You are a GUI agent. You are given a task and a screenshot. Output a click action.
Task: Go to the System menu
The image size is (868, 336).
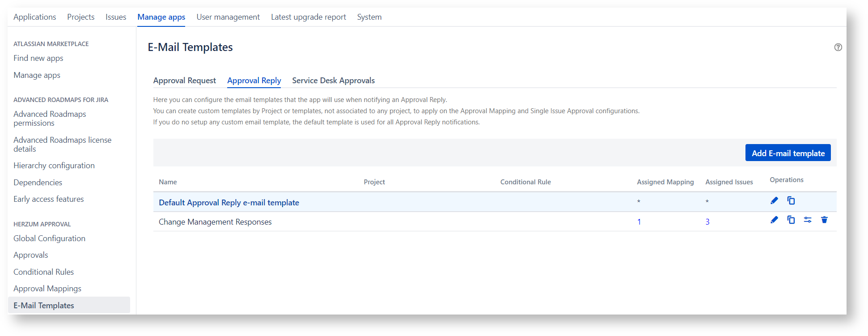[369, 17]
